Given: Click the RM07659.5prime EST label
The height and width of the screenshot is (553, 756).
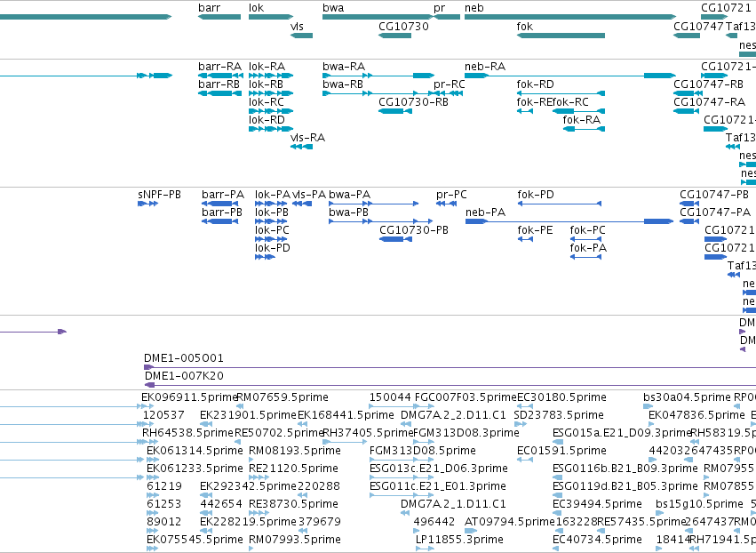Looking at the screenshot, I should [x=283, y=397].
